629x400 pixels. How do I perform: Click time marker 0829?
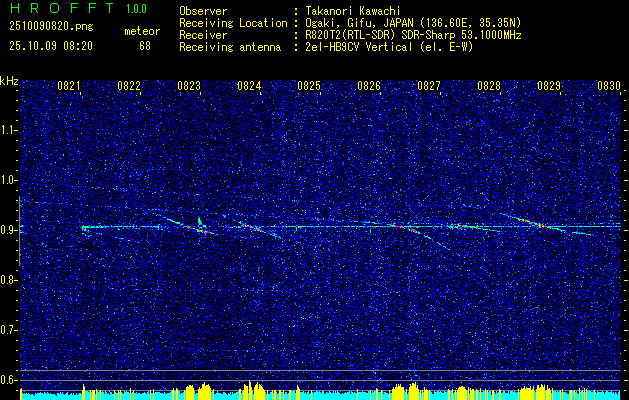tap(549, 85)
